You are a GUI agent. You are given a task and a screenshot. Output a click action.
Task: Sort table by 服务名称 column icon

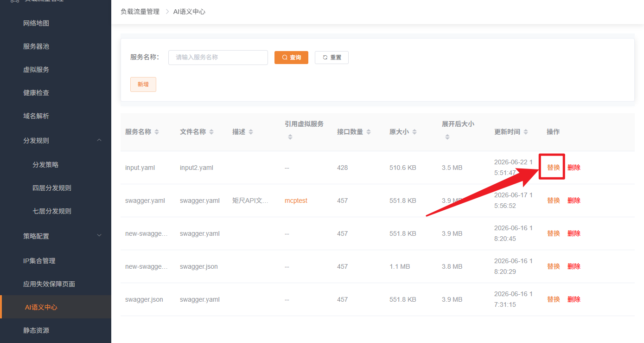tap(157, 132)
